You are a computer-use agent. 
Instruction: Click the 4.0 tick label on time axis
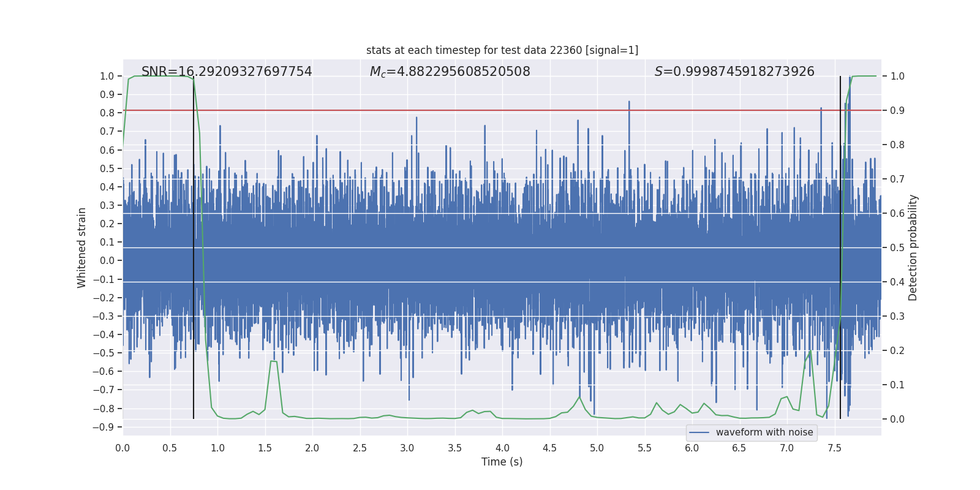(x=502, y=448)
